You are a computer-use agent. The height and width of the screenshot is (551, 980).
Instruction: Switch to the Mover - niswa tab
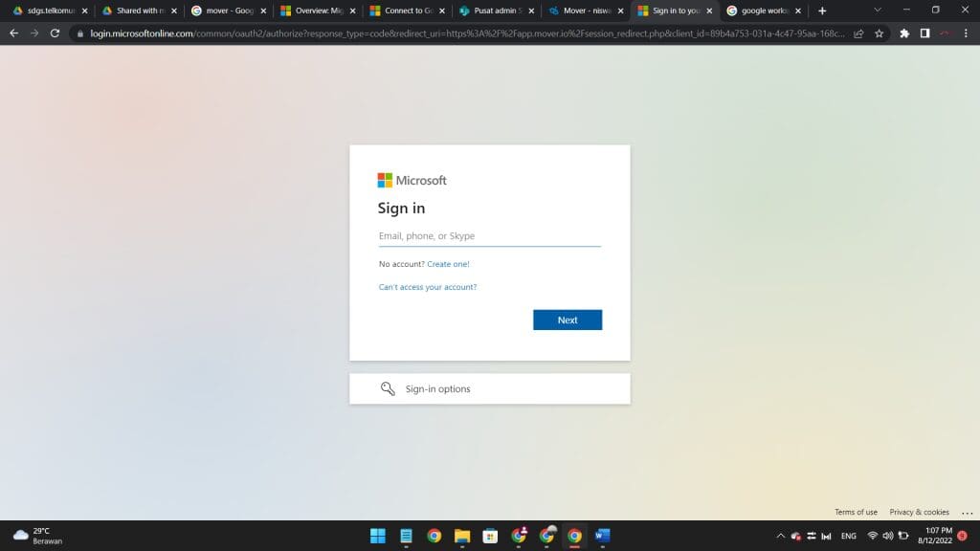click(586, 11)
